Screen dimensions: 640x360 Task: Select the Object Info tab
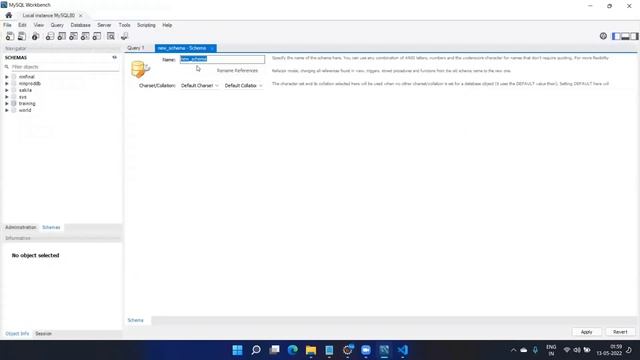[17, 333]
